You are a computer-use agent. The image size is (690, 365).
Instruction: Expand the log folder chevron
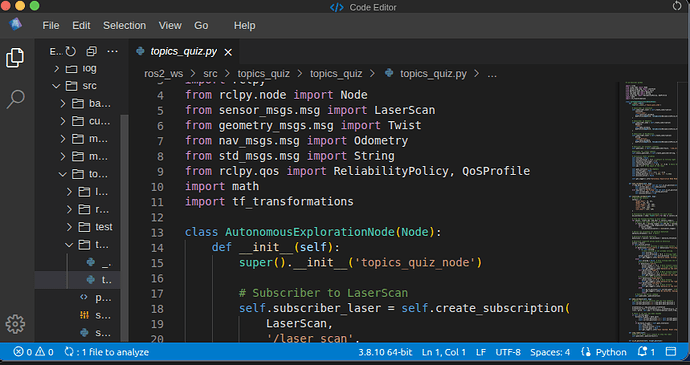(x=56, y=68)
